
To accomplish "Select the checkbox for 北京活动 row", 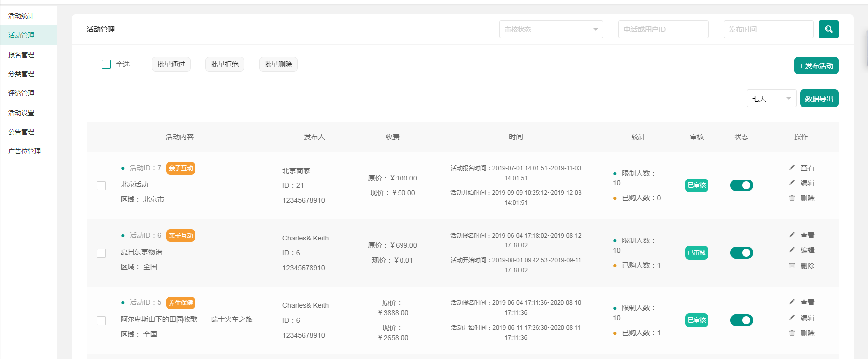I will click(101, 186).
